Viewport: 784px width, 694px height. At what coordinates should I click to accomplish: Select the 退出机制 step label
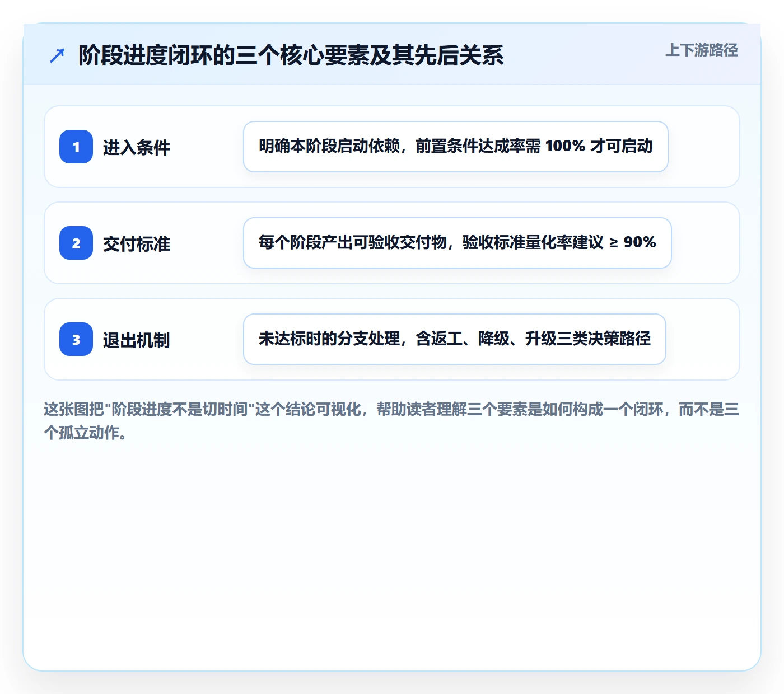(137, 340)
